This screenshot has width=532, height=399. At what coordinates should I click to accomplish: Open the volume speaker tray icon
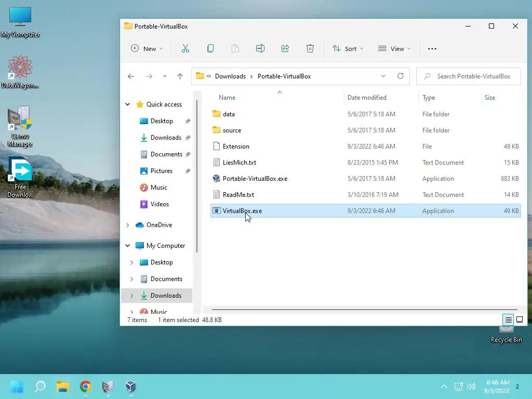471,387
